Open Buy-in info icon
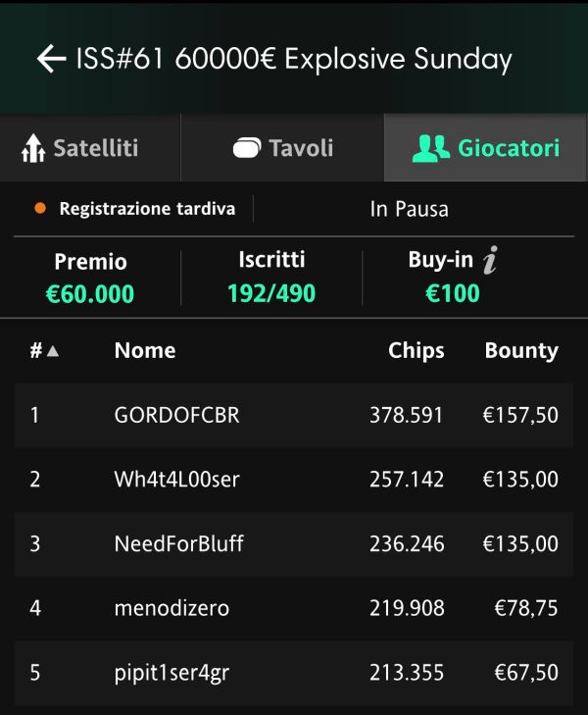Viewport: 588px width, 715px height. pos(490,260)
